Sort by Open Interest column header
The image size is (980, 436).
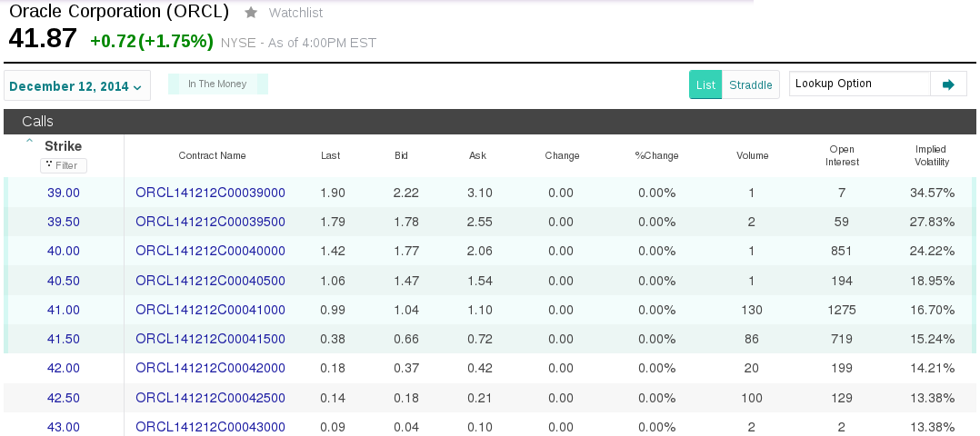[842, 155]
